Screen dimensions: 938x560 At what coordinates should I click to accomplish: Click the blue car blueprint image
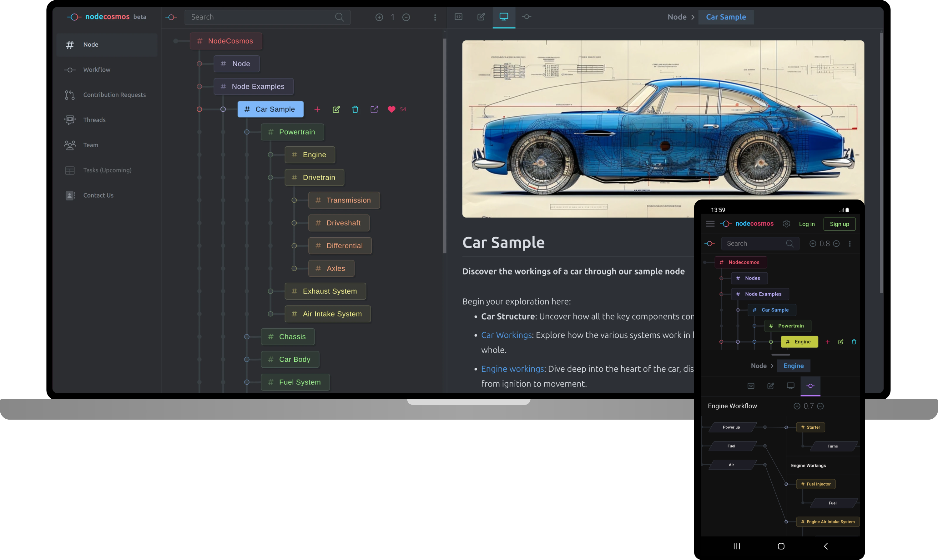(663, 129)
